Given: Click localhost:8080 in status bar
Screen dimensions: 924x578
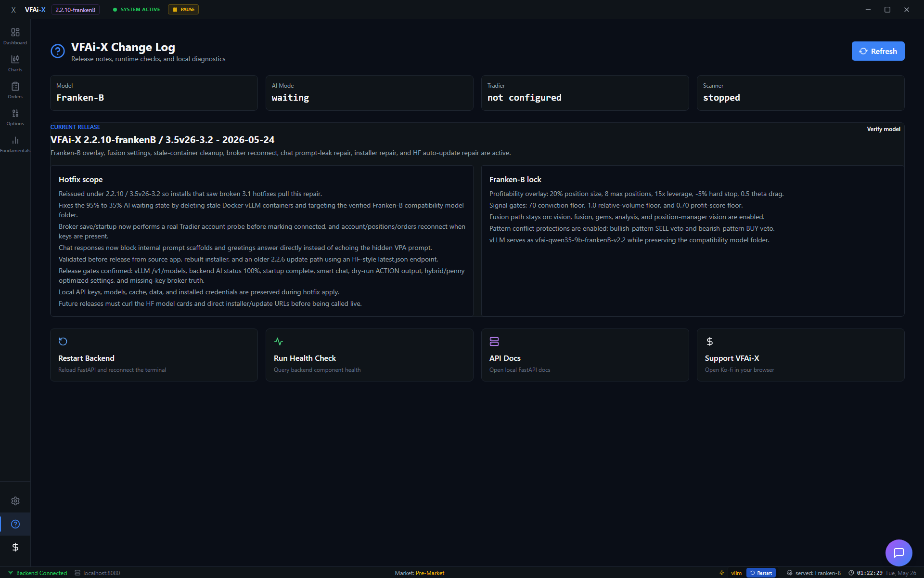Looking at the screenshot, I should click(x=102, y=573).
